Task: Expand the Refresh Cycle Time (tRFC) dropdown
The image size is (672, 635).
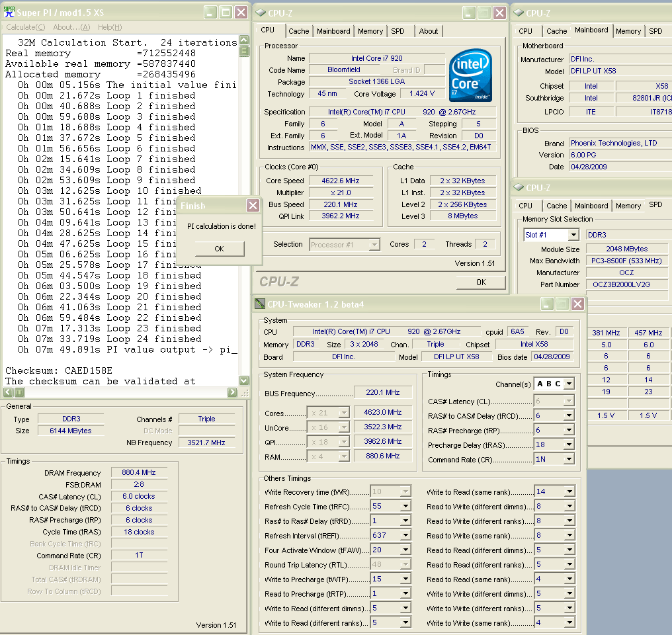Action: 405,507
